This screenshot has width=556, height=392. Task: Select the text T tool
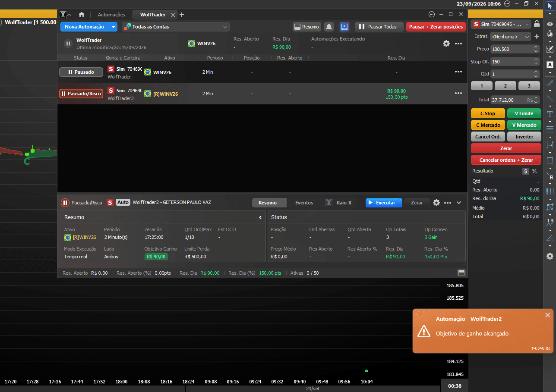point(550,114)
